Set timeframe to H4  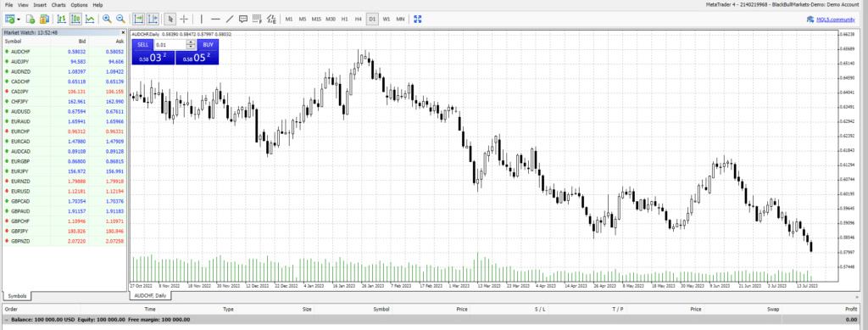pos(359,19)
